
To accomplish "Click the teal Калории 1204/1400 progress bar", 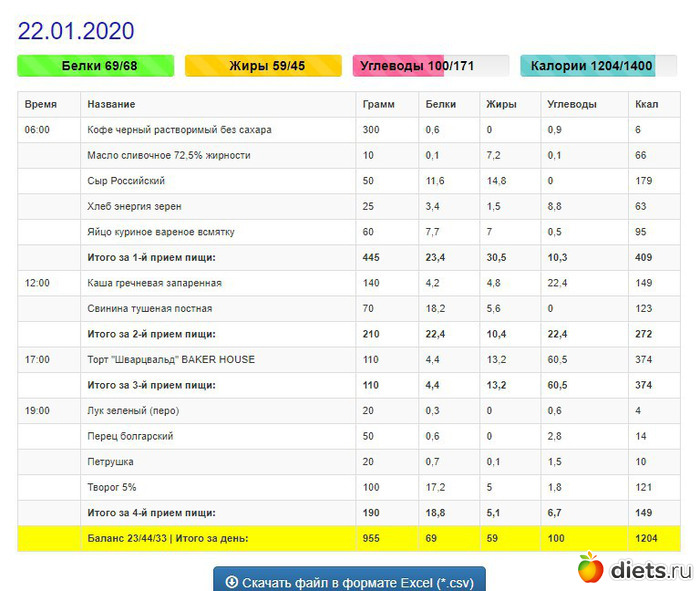I will coord(598,65).
